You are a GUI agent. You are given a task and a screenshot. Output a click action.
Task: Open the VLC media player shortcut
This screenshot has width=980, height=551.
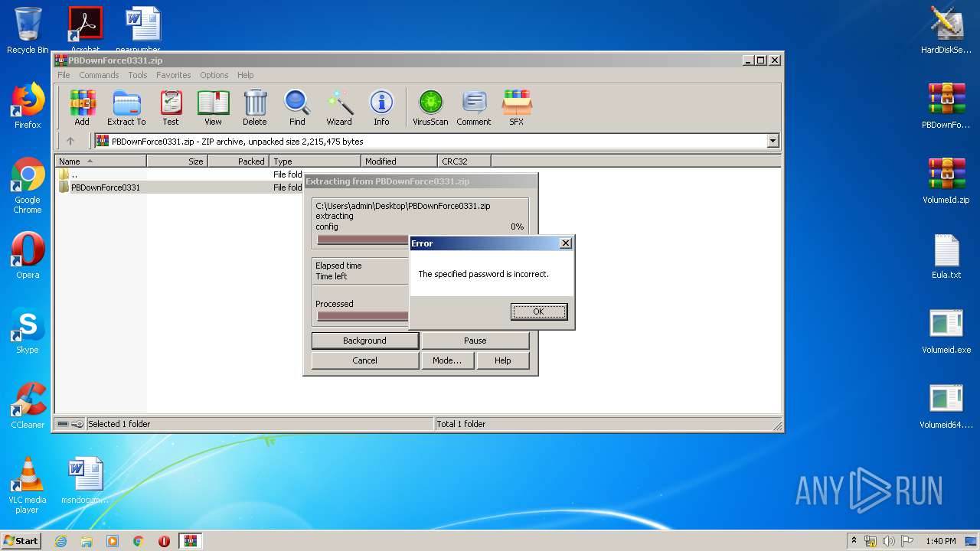pyautogui.click(x=28, y=485)
